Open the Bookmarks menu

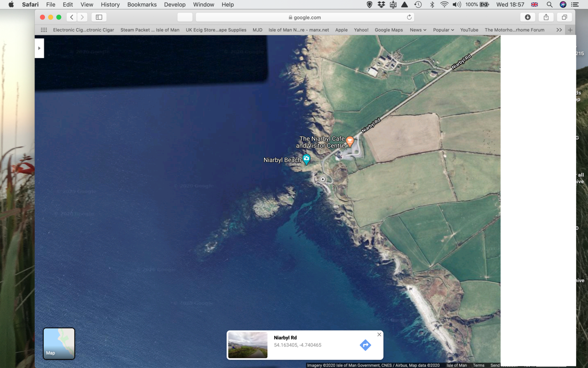pos(142,5)
